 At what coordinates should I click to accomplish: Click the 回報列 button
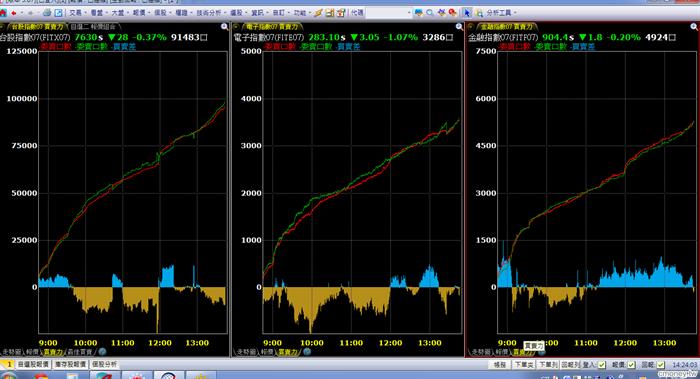pos(571,365)
